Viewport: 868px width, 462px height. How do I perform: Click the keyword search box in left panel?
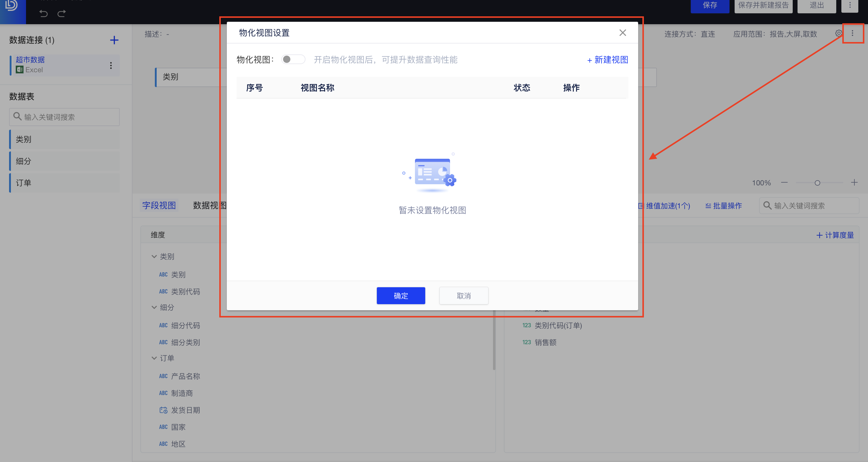pyautogui.click(x=64, y=117)
